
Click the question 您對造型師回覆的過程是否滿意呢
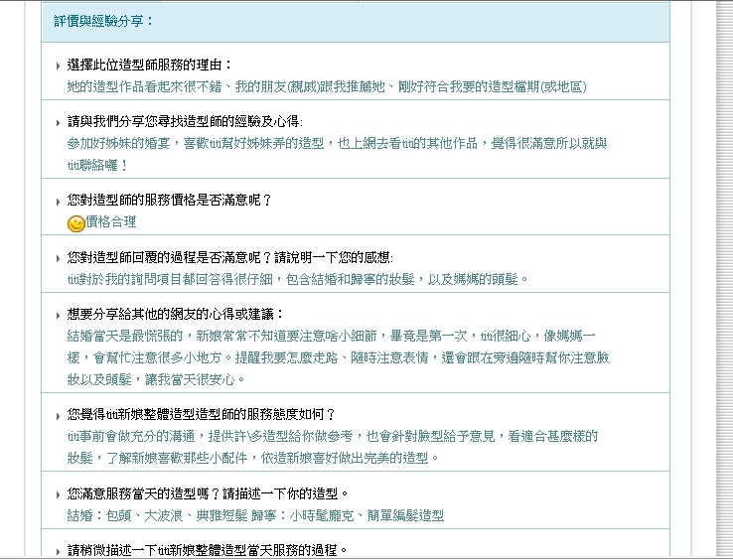pyautogui.click(x=230, y=257)
